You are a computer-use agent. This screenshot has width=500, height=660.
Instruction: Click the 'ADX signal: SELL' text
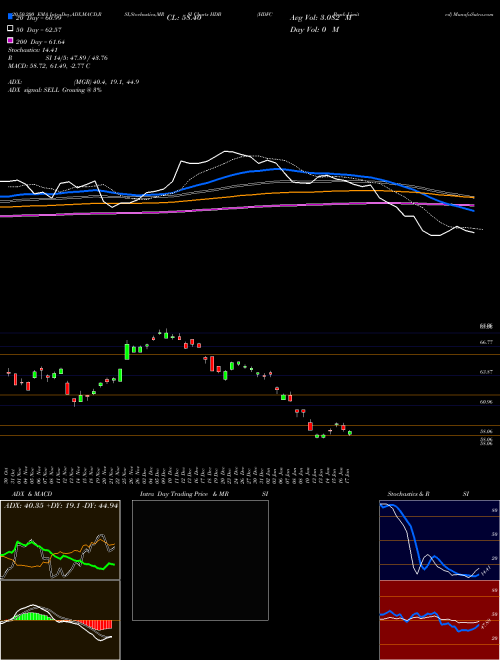34,90
